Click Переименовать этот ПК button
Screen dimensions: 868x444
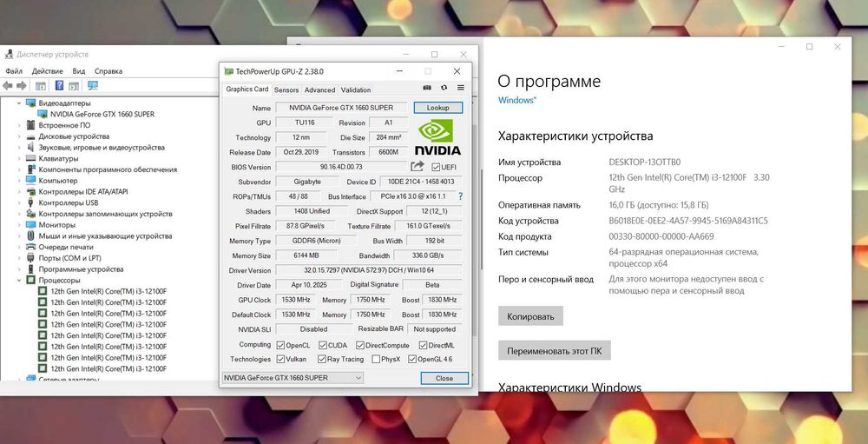(554, 351)
